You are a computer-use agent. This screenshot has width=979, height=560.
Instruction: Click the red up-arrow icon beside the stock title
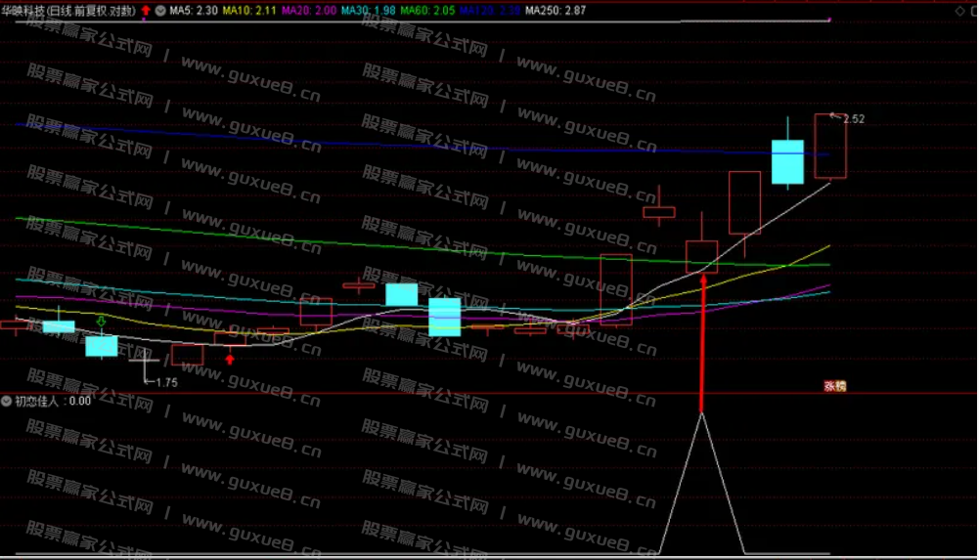(x=146, y=11)
